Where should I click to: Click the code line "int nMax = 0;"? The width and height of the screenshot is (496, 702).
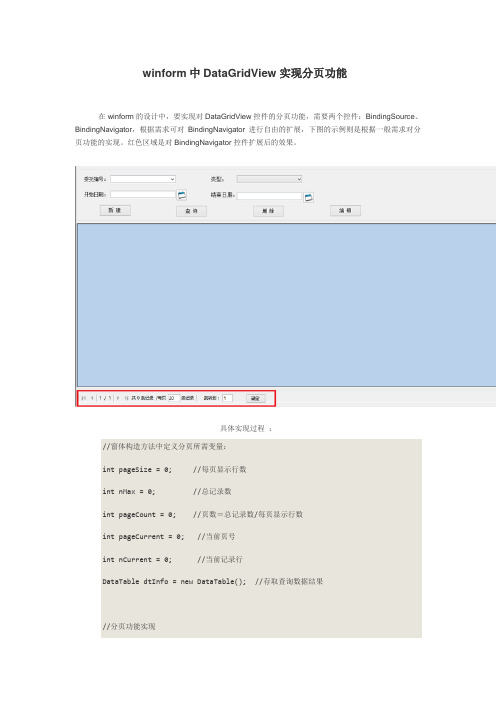(129, 492)
